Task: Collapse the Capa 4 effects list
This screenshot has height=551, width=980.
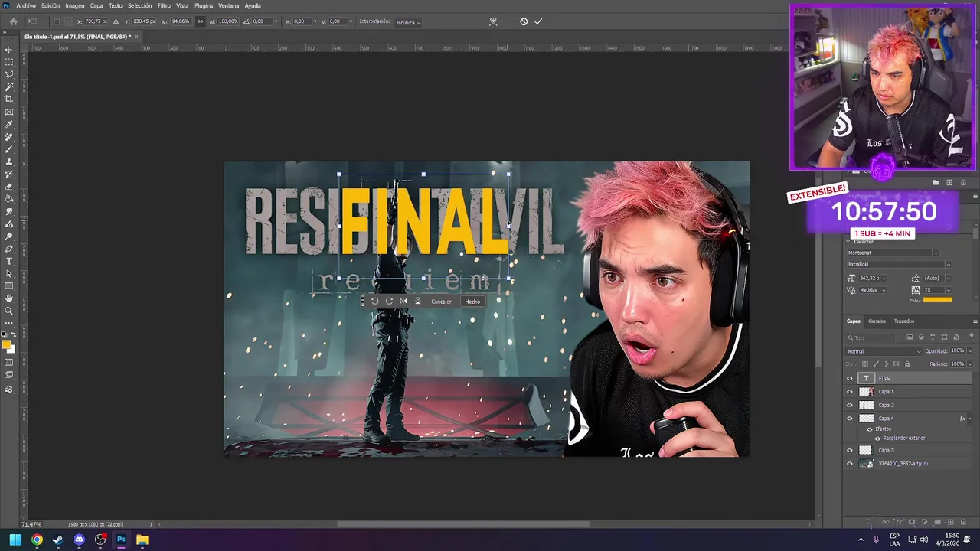Action: click(970, 419)
